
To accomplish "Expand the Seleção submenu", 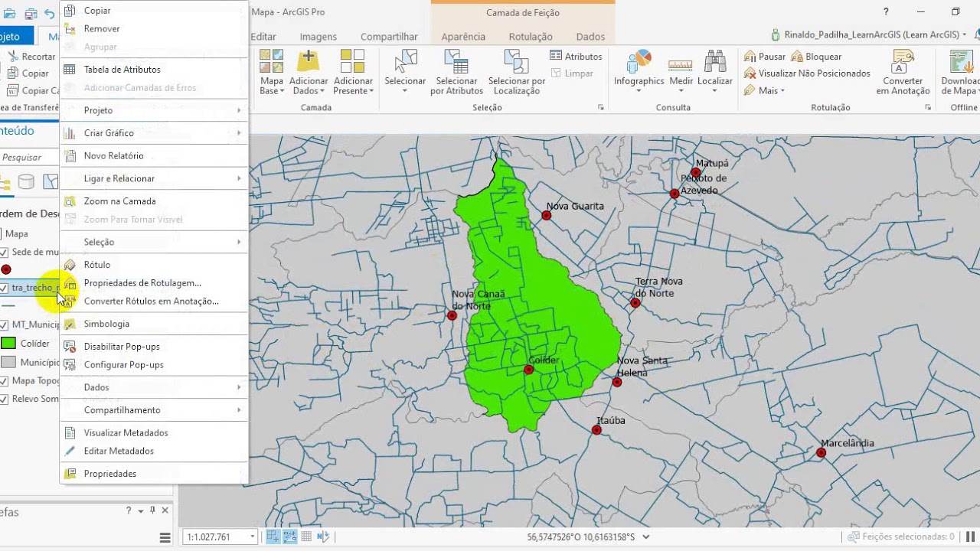I will (x=153, y=242).
